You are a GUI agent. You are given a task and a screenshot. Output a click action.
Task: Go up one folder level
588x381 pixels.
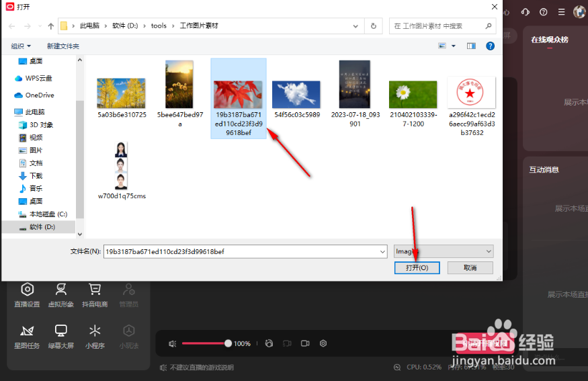pos(51,26)
